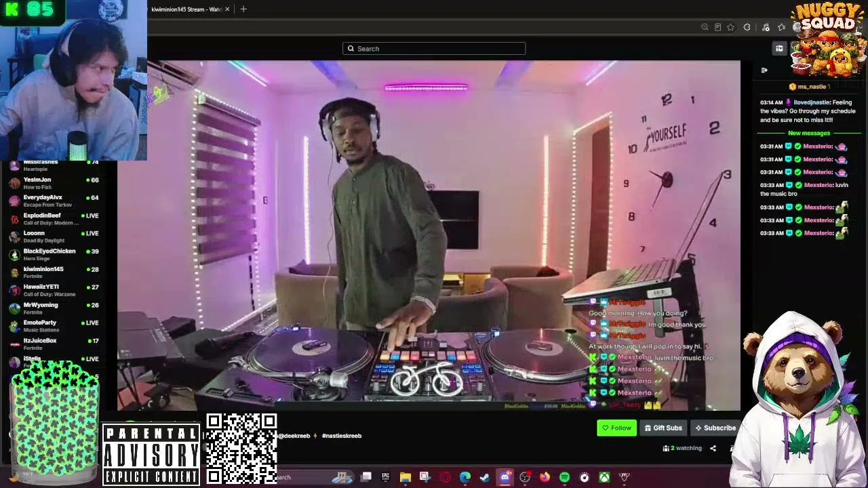
Task: Open Discord from the taskbar
Action: (x=505, y=477)
